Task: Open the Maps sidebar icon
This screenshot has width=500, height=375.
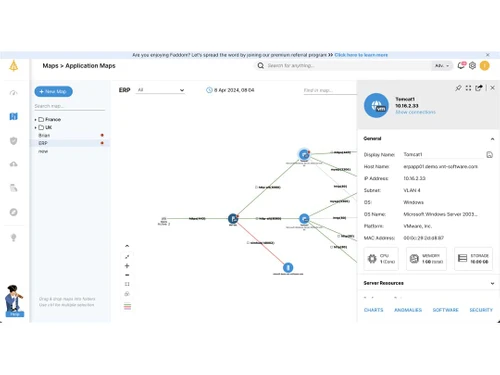Action: point(14,116)
